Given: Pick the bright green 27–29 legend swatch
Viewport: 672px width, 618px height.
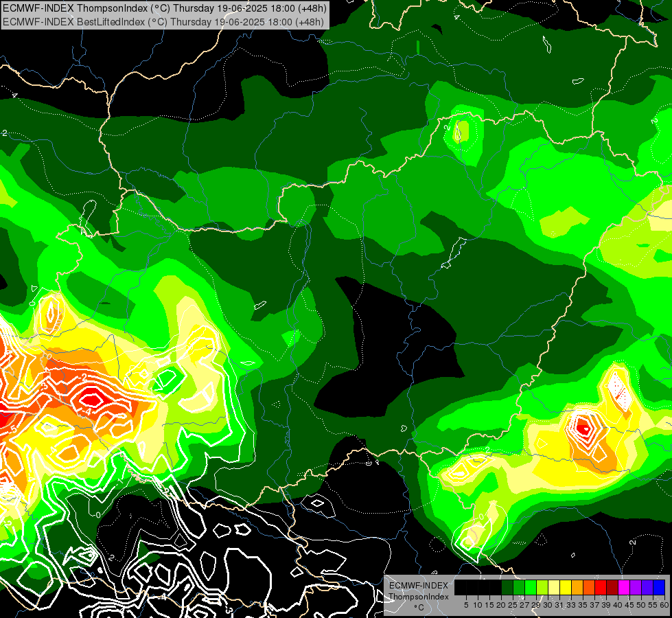Looking at the screenshot, I should (531, 588).
